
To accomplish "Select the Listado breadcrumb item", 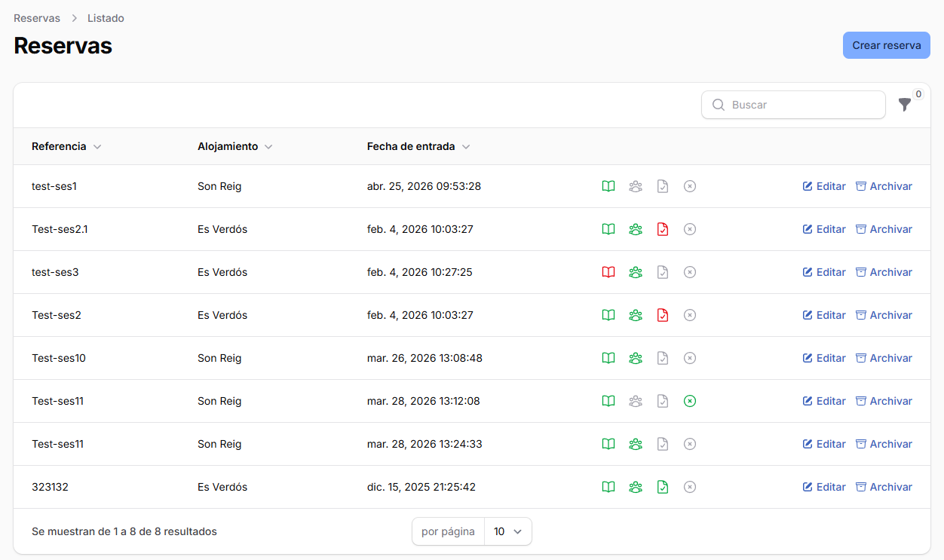I will [x=106, y=18].
